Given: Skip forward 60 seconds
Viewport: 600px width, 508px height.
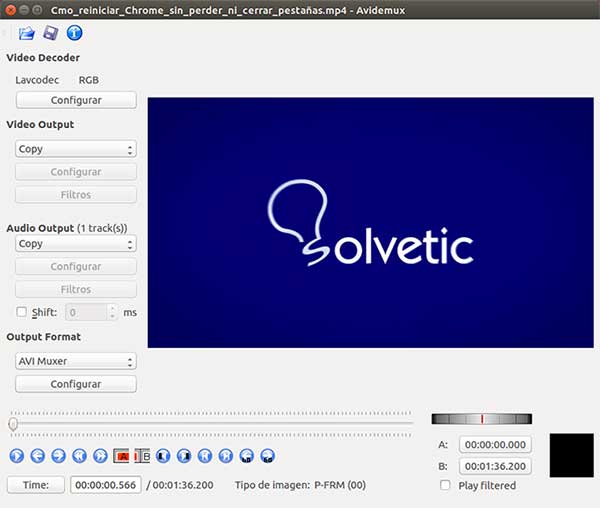Looking at the screenshot, I should [267, 456].
